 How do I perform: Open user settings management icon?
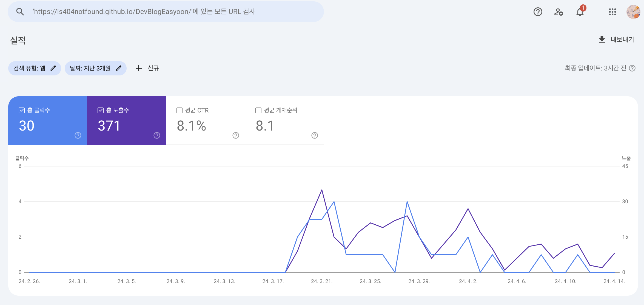[x=558, y=12]
